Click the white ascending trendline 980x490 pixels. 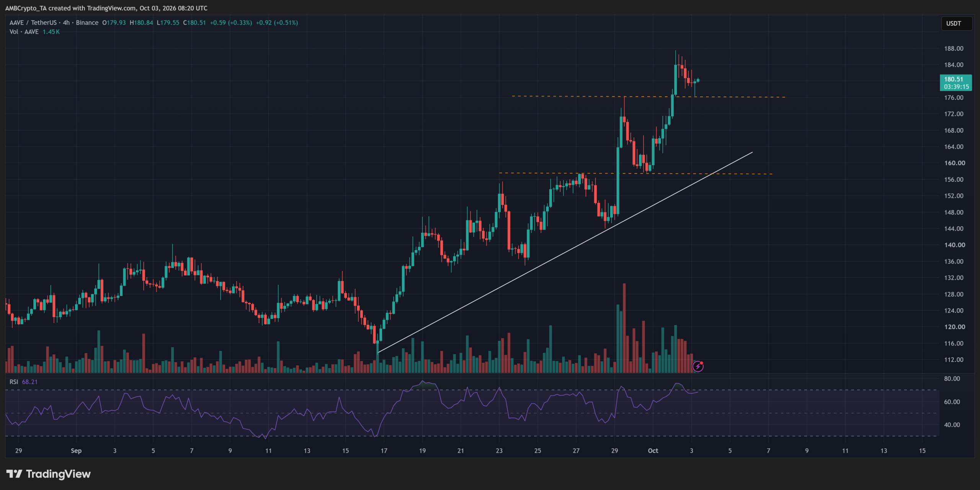click(565, 252)
